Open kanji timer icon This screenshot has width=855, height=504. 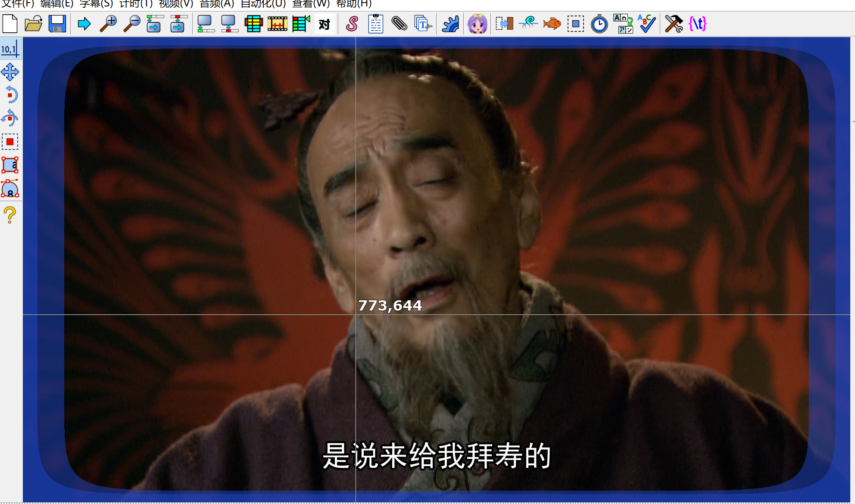(623, 24)
